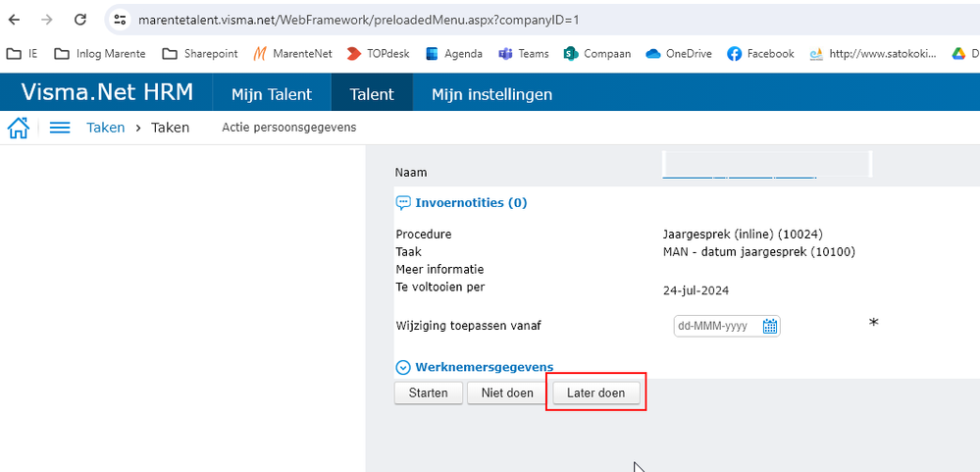Open the hamburger menu icon
Viewport: 980px width, 472px height.
(x=60, y=128)
